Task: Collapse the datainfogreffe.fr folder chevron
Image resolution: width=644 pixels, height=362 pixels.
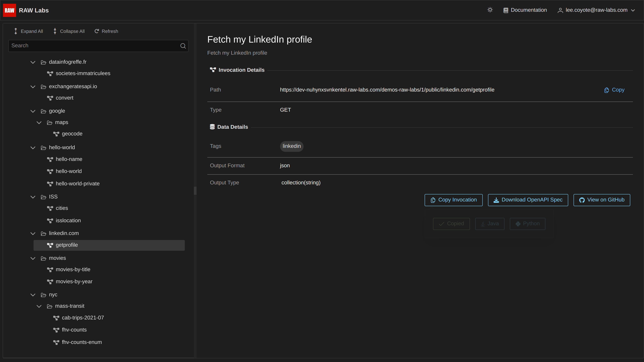Action: [33, 62]
